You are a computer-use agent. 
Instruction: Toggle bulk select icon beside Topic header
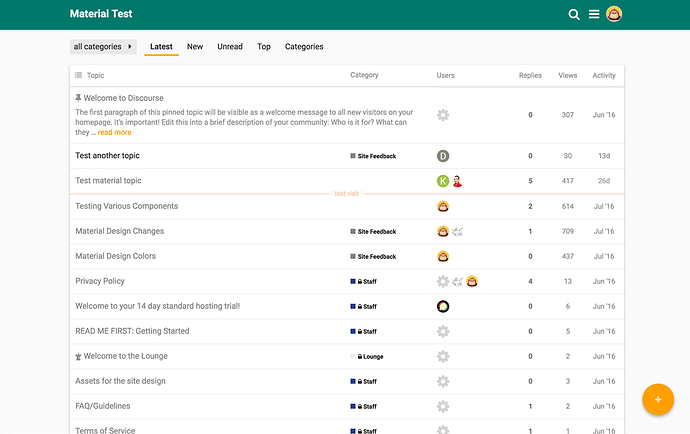[x=78, y=75]
